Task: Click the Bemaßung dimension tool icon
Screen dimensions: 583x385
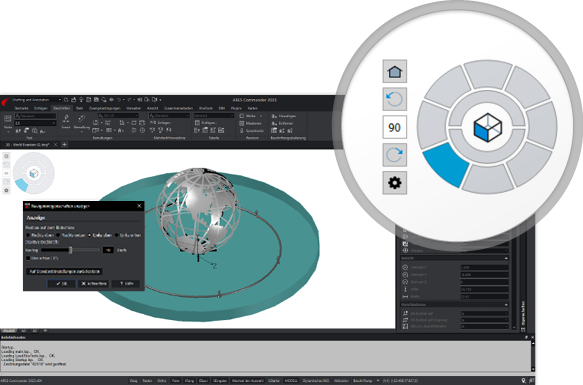Action: coord(81,119)
